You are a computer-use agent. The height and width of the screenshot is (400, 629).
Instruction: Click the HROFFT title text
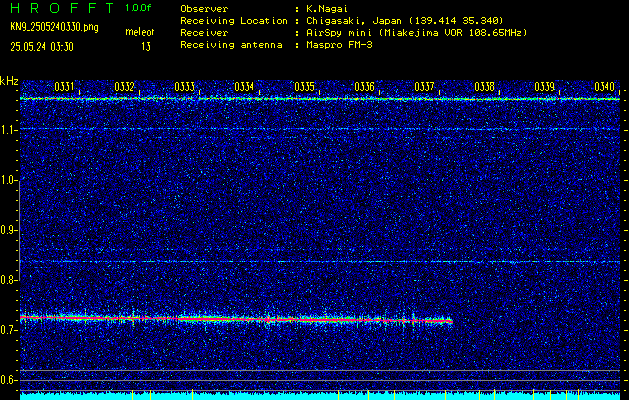click(63, 8)
